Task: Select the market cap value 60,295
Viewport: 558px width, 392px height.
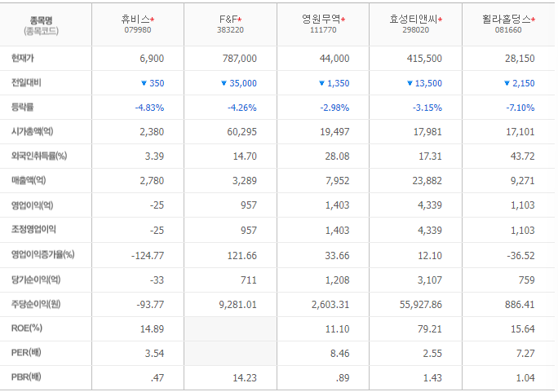Action: [242, 132]
